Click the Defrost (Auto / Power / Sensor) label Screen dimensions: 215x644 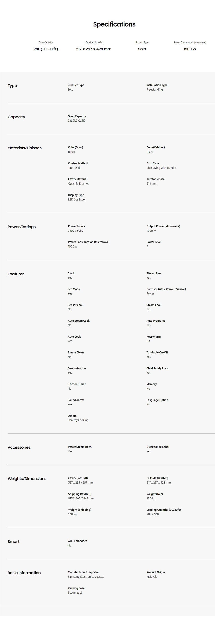(166, 289)
